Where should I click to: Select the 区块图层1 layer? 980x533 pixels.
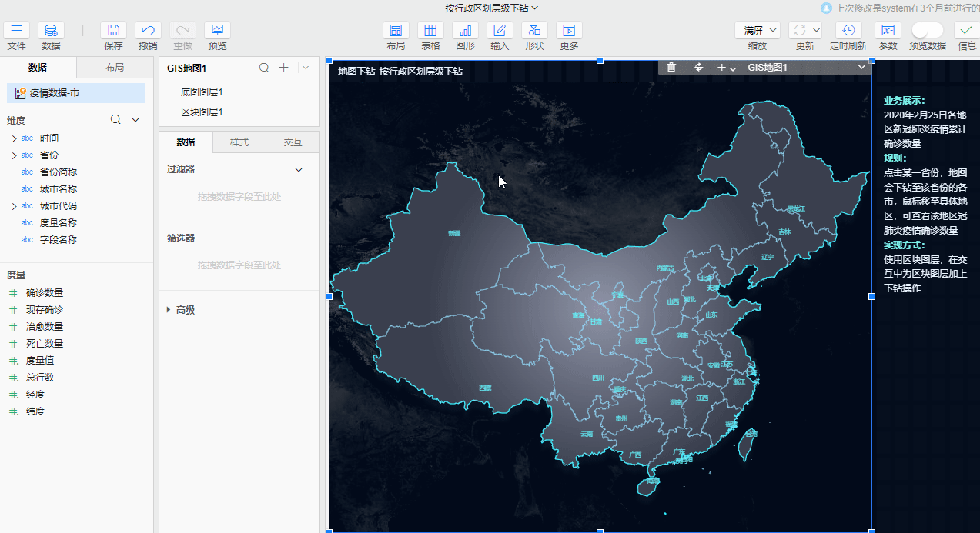[202, 112]
